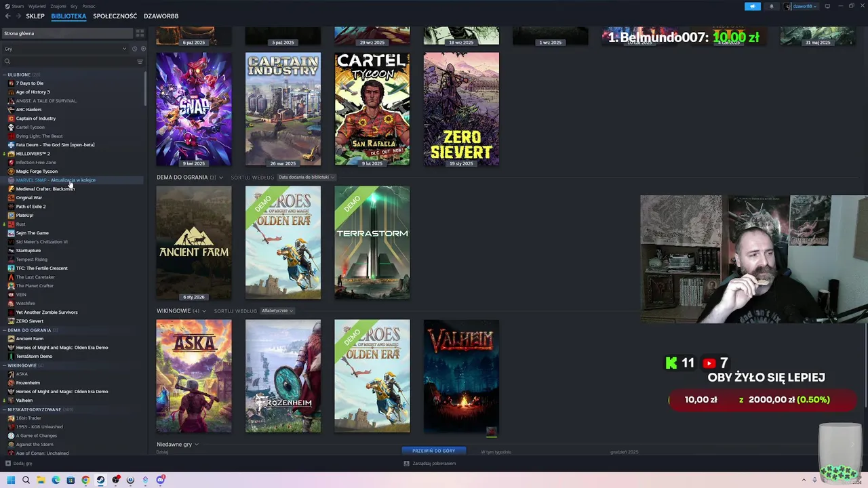The image size is (868, 488).
Task: Go back with the navigation arrow
Action: 8,16
